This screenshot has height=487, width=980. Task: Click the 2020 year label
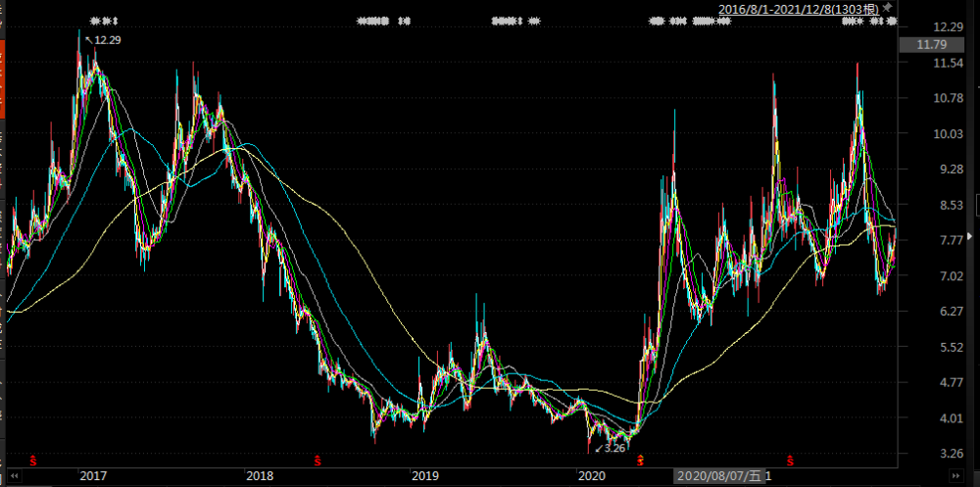pos(591,476)
